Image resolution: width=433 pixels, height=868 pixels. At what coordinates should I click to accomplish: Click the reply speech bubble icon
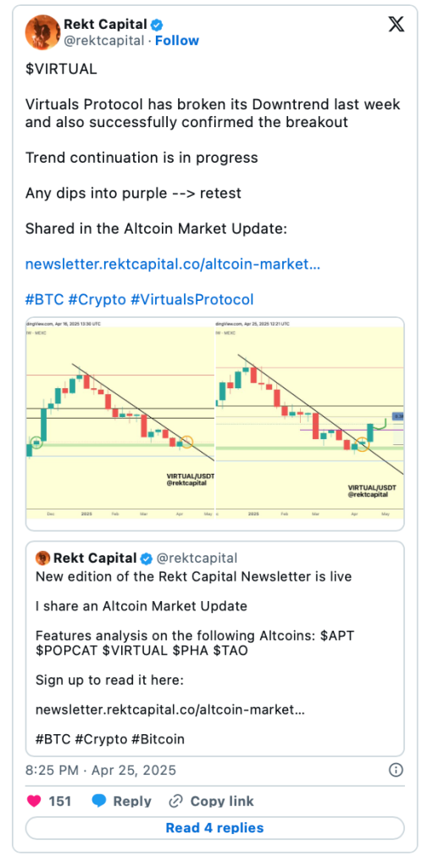(x=99, y=801)
